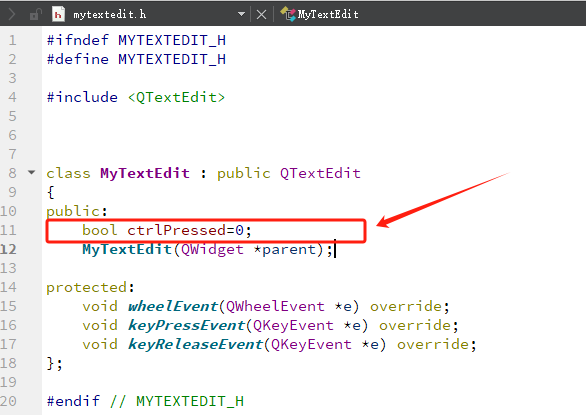Toggle the file lock icon
This screenshot has width=586, height=415.
pyautogui.click(x=35, y=15)
